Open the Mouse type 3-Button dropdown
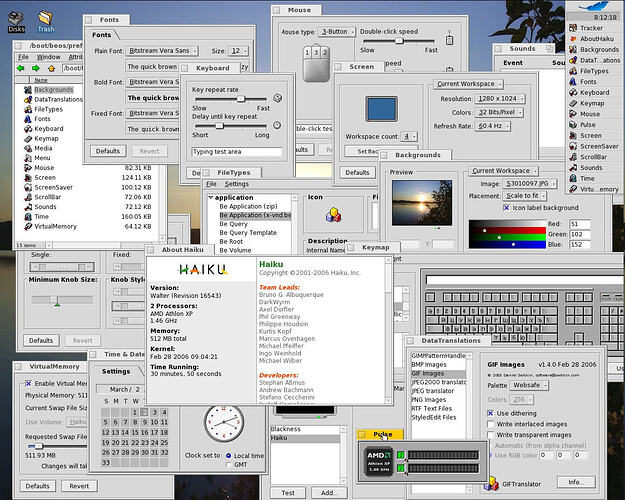Screen dimensions: 625x500 [337, 31]
